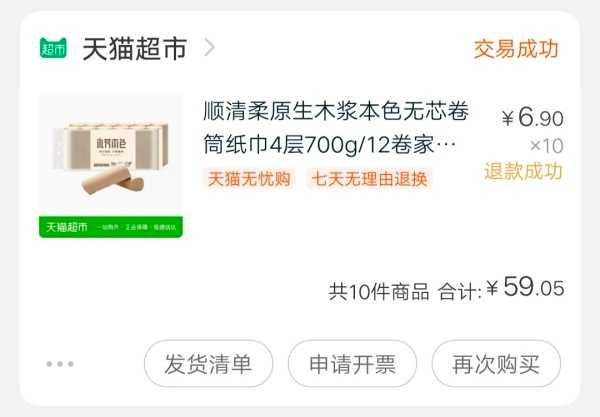This screenshot has height=417, width=600.
Task: Tap the brown paper roll in product image
Action: pos(113,180)
